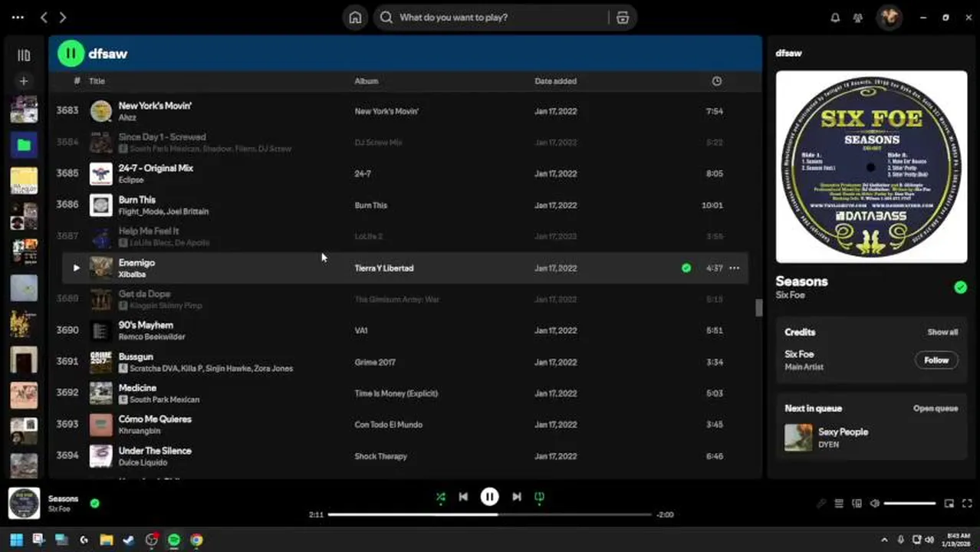Sort by Date added column header
The height and width of the screenshot is (552, 980).
point(555,81)
